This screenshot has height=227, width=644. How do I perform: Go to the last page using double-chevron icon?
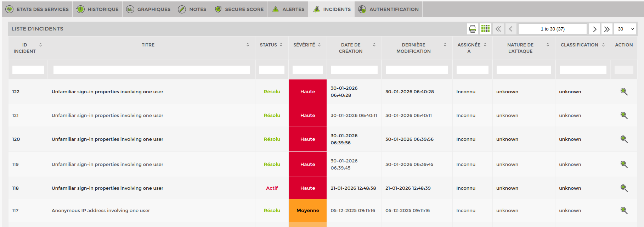607,29
